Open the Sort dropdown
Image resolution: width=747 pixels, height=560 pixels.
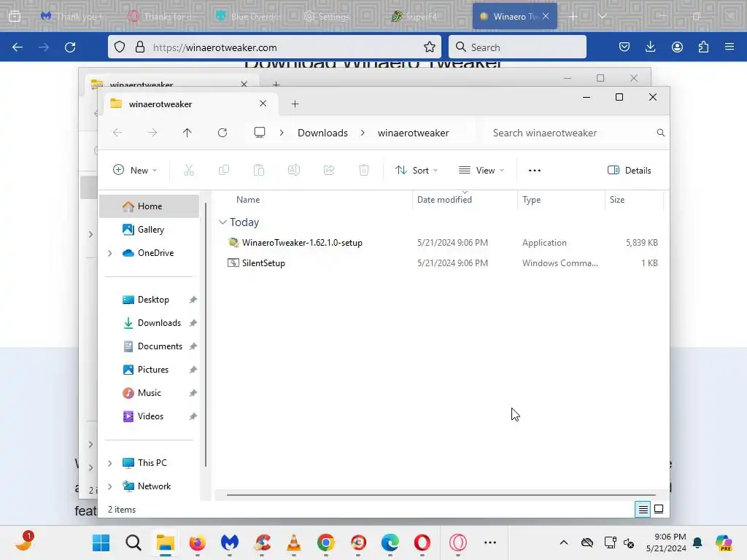[417, 171]
